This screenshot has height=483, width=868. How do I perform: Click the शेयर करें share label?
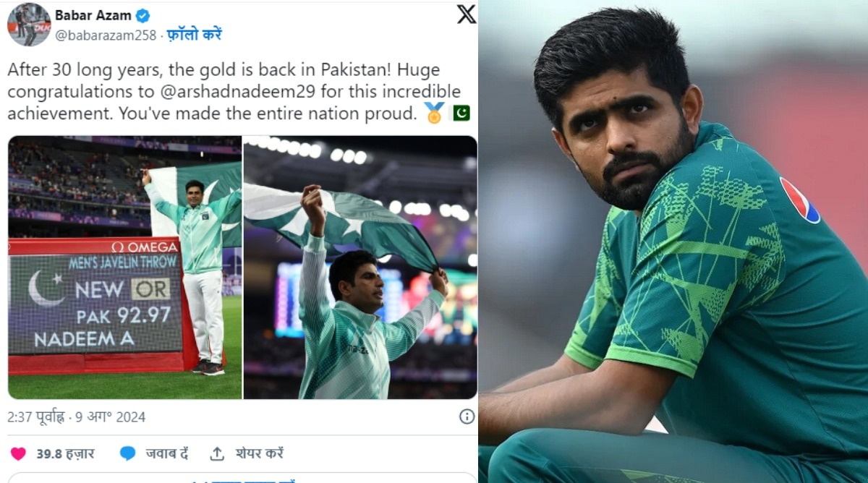click(x=259, y=453)
